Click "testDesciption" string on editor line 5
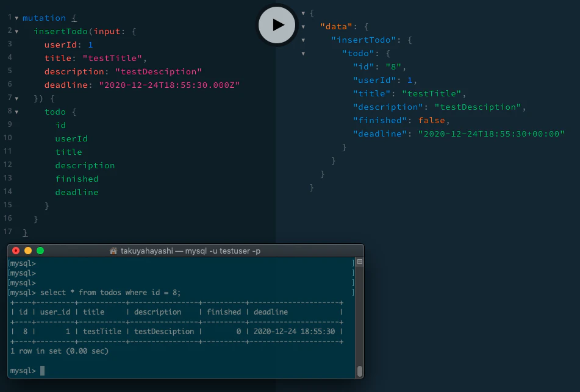Image resolution: width=580 pixels, height=392 pixels. [x=159, y=72]
